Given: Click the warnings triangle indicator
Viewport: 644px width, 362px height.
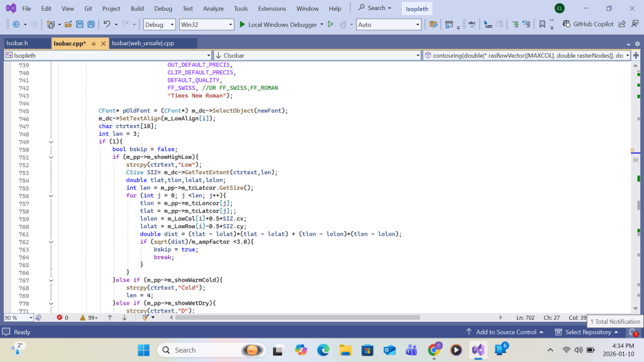Looking at the screenshot, I should click(83, 317).
